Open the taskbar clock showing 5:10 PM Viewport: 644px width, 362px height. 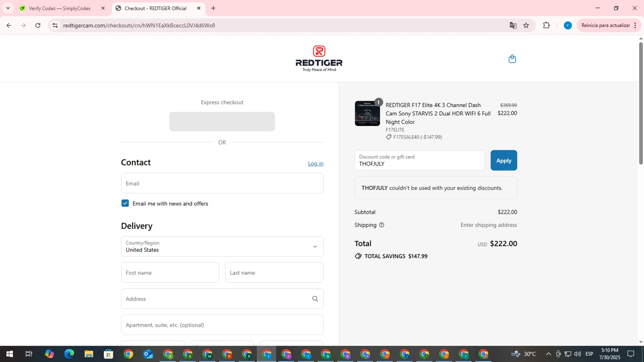click(x=610, y=354)
